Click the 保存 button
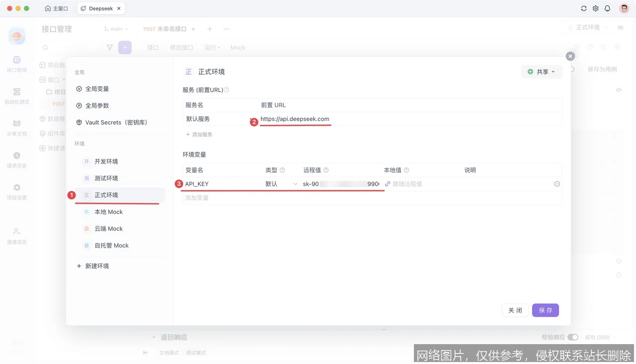 coord(545,310)
